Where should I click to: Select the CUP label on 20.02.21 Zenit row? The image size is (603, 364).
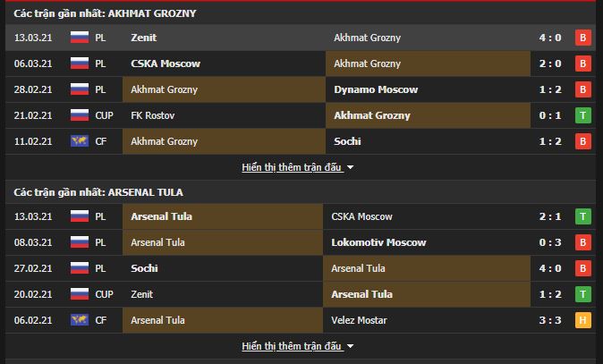click(x=104, y=294)
